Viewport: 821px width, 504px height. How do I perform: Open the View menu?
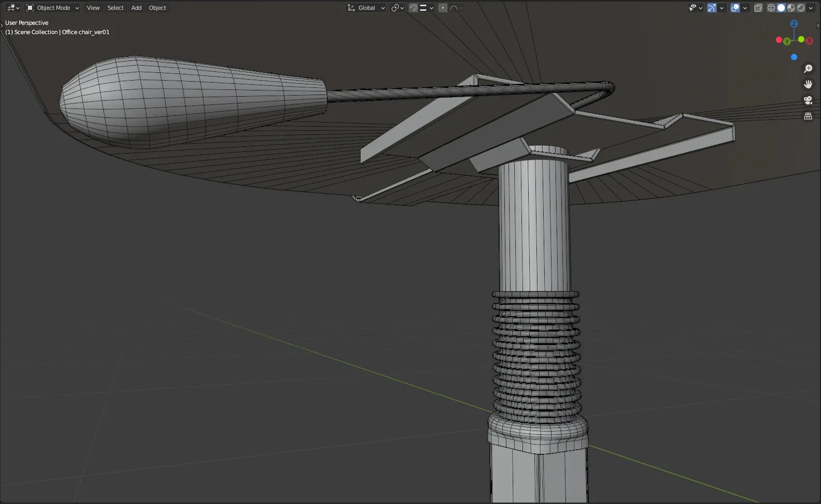93,8
